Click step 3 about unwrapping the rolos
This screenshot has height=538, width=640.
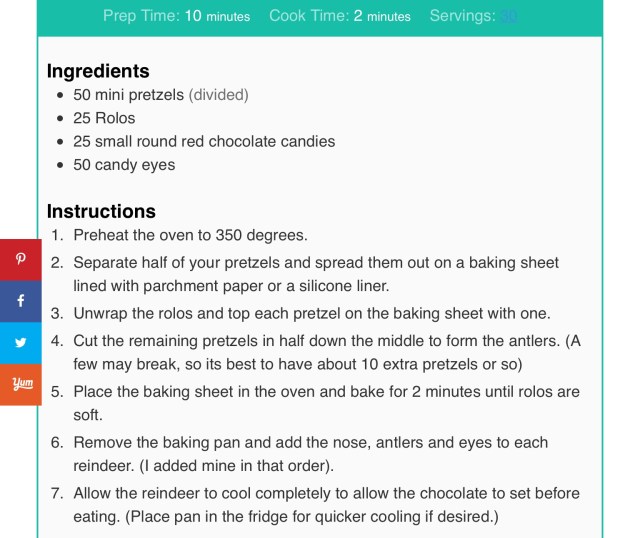[x=311, y=313]
